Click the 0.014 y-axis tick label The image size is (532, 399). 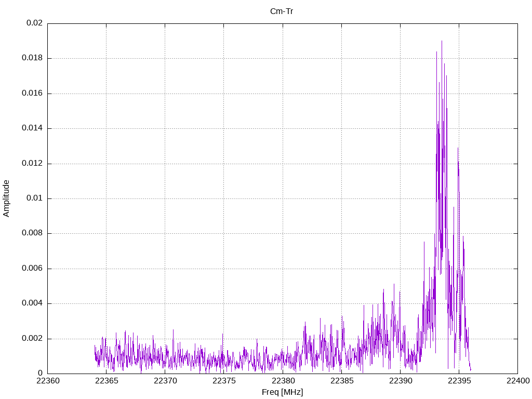click(32, 128)
